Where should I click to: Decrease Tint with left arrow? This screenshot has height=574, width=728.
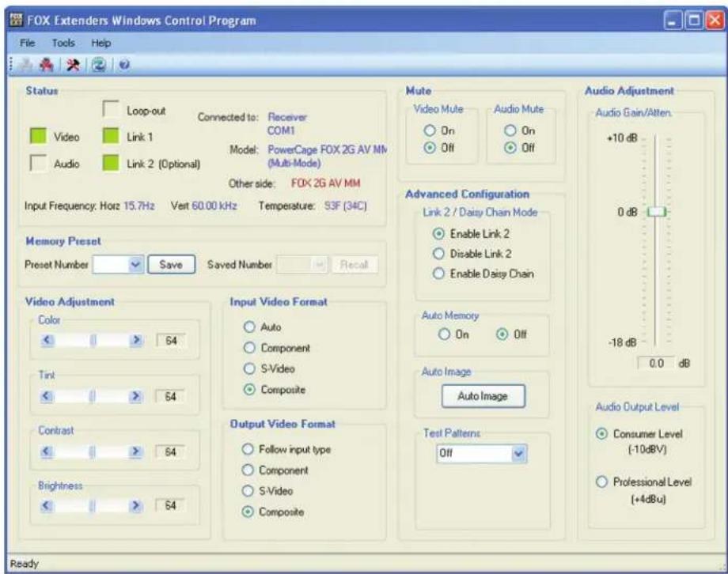click(47, 396)
